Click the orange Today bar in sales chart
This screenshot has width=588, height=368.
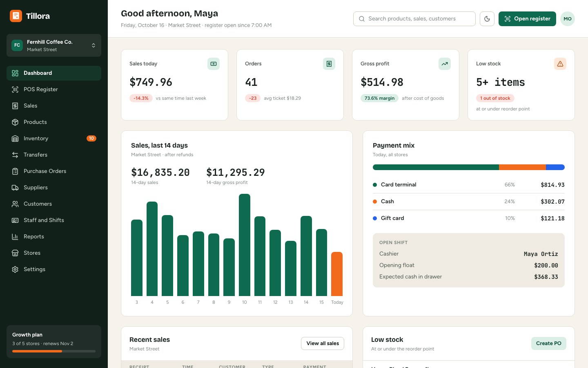337,274
